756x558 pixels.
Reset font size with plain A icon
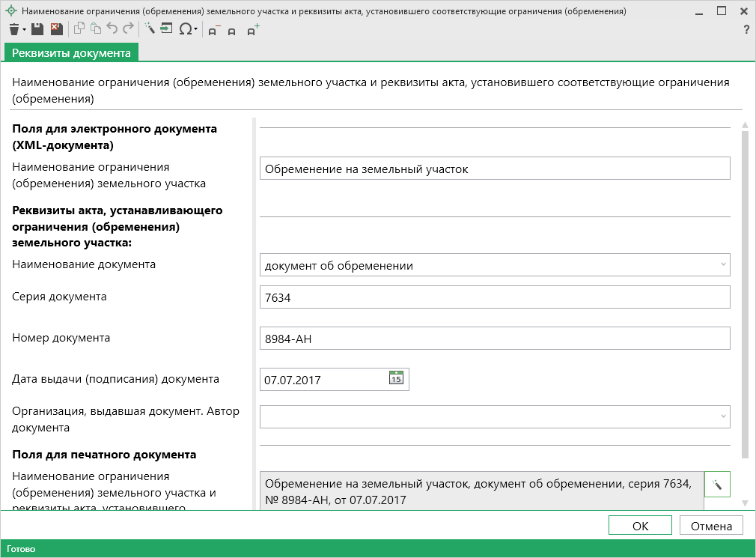coord(233,31)
